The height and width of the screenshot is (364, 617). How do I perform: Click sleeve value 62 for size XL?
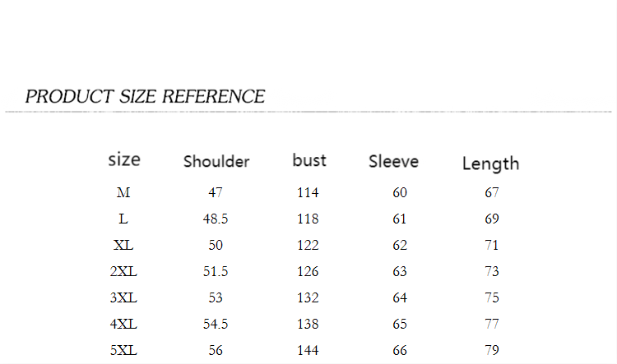point(400,246)
